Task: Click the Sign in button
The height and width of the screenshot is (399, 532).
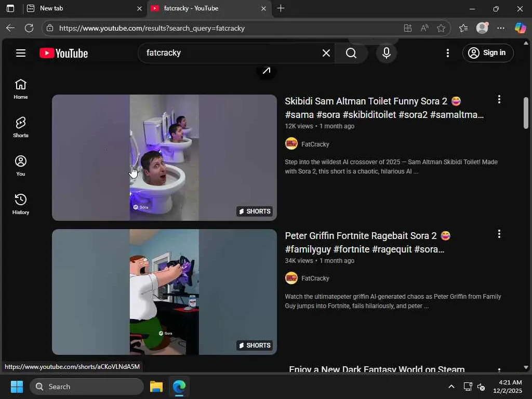Action: coord(488,53)
